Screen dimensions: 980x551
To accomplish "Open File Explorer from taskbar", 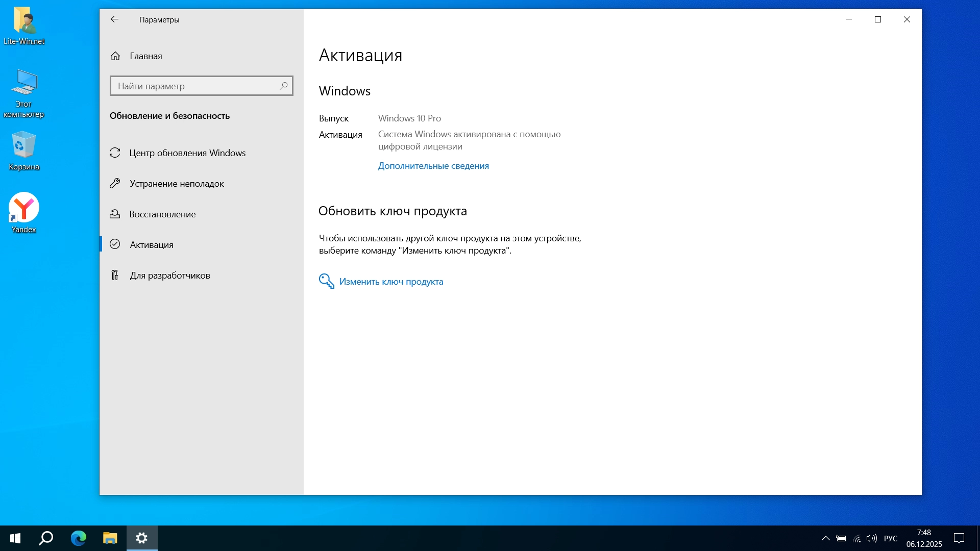I will click(x=110, y=538).
